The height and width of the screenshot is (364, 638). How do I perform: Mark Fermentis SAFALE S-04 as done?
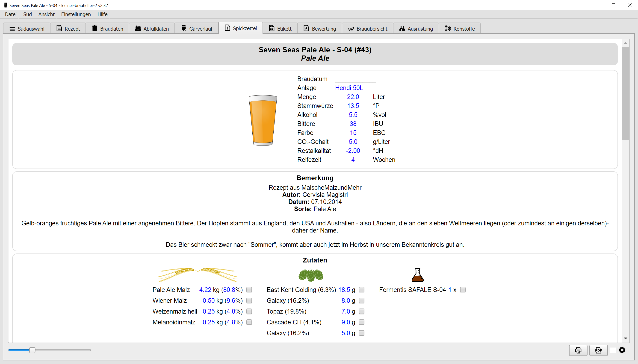click(463, 290)
